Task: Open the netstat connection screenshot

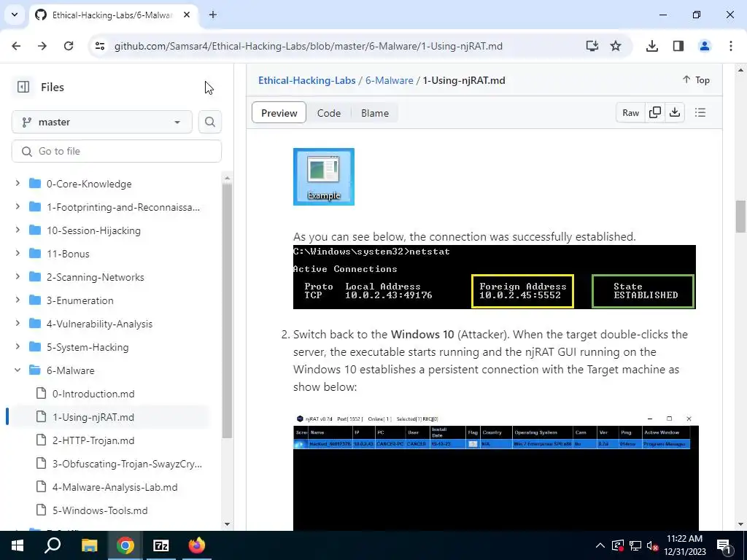Action: pos(494,277)
